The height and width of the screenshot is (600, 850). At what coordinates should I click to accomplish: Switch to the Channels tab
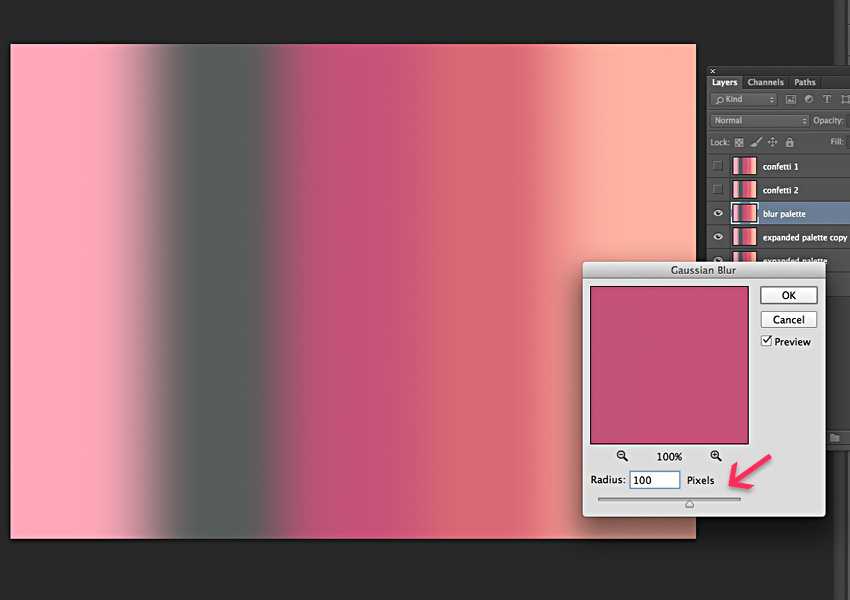click(x=765, y=82)
